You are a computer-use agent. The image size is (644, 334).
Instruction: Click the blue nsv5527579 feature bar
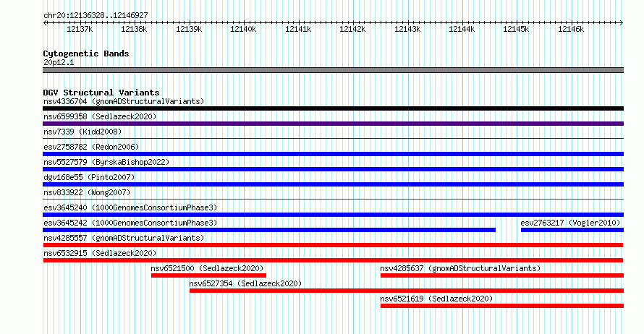point(333,169)
